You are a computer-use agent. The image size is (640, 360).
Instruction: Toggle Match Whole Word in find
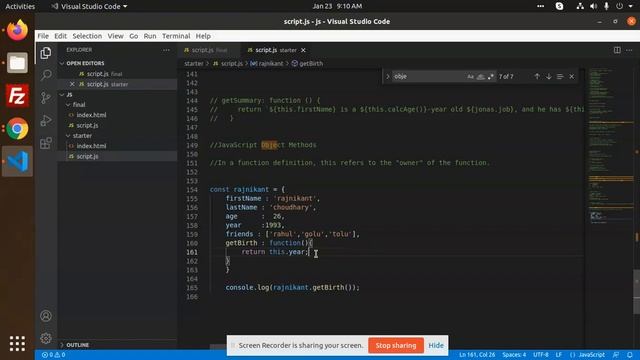[481, 76]
